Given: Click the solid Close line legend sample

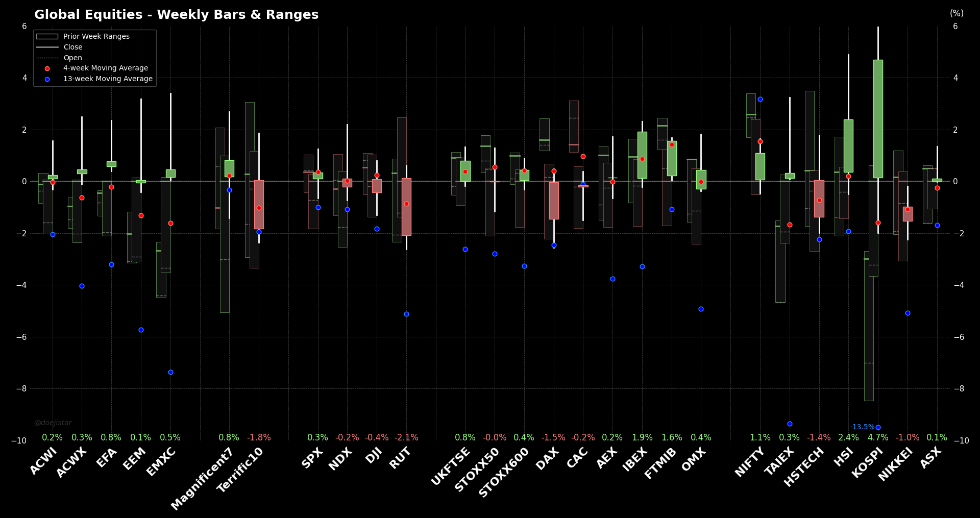Looking at the screenshot, I should (47, 47).
